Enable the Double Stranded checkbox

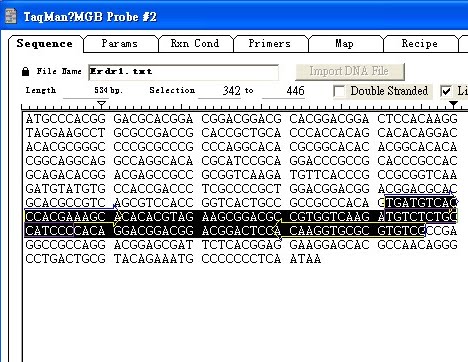339,91
